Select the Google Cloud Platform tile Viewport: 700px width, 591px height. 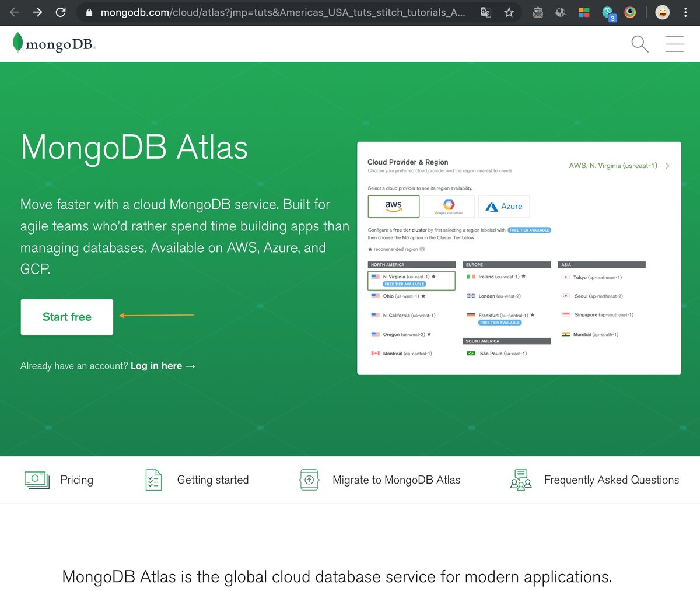pos(449,206)
